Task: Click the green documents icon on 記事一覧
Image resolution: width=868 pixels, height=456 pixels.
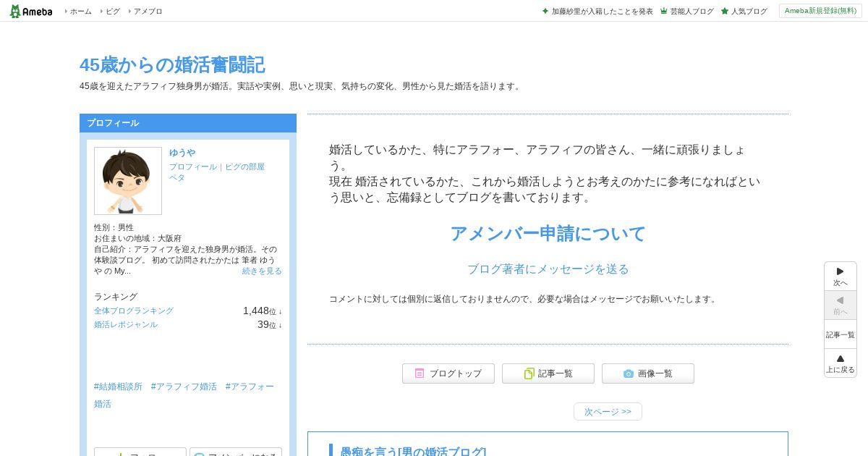Action: tap(529, 373)
